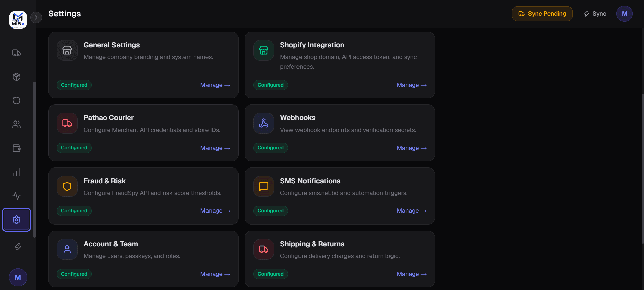Open the returns circular arrow sidebar icon
The height and width of the screenshot is (290, 644).
(17, 100)
